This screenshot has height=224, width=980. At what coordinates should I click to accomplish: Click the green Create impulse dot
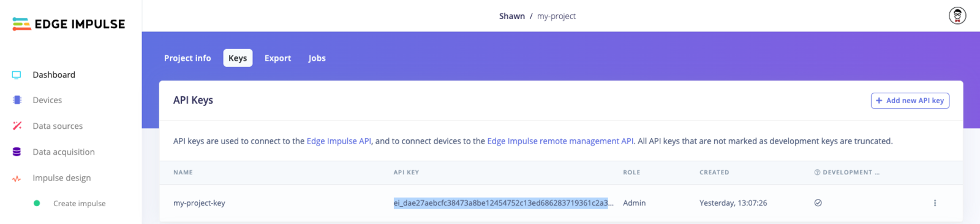click(x=37, y=203)
